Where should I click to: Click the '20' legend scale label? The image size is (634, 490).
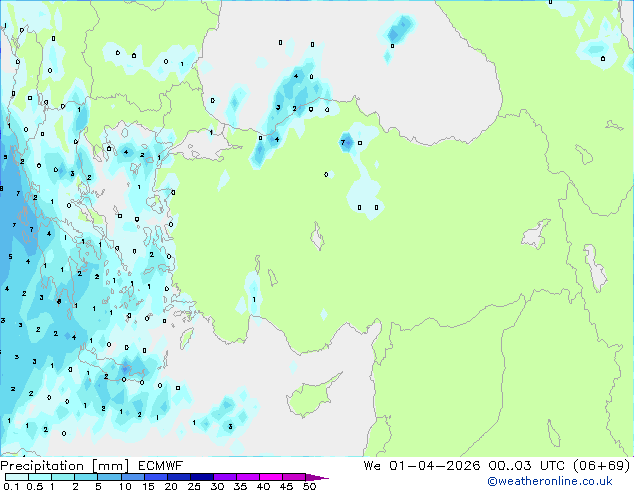coord(171,486)
